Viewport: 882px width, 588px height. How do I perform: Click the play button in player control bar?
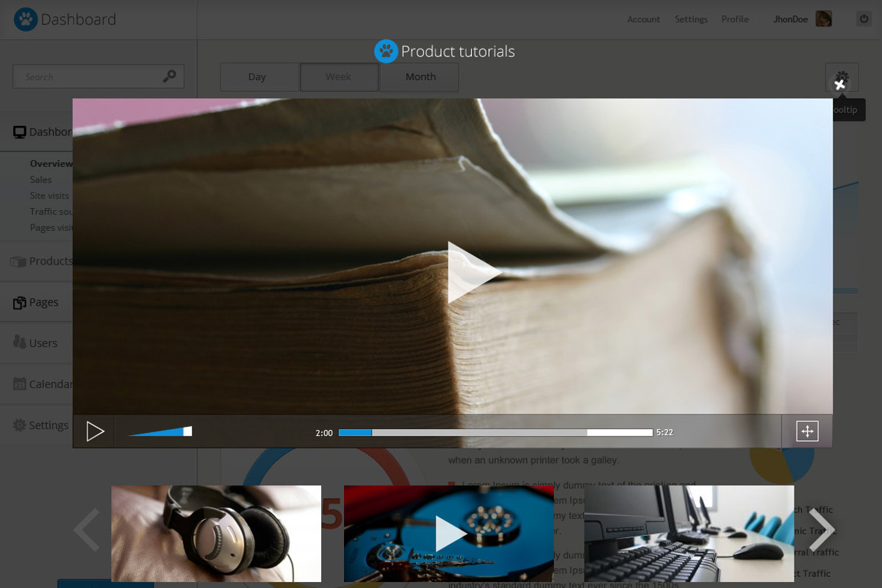[x=95, y=431]
